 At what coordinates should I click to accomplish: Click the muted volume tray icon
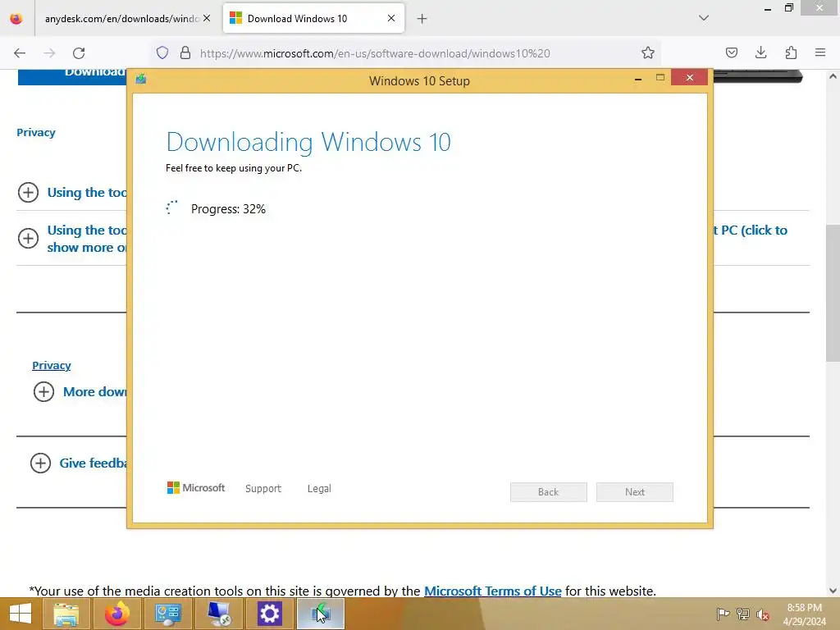[x=762, y=614]
